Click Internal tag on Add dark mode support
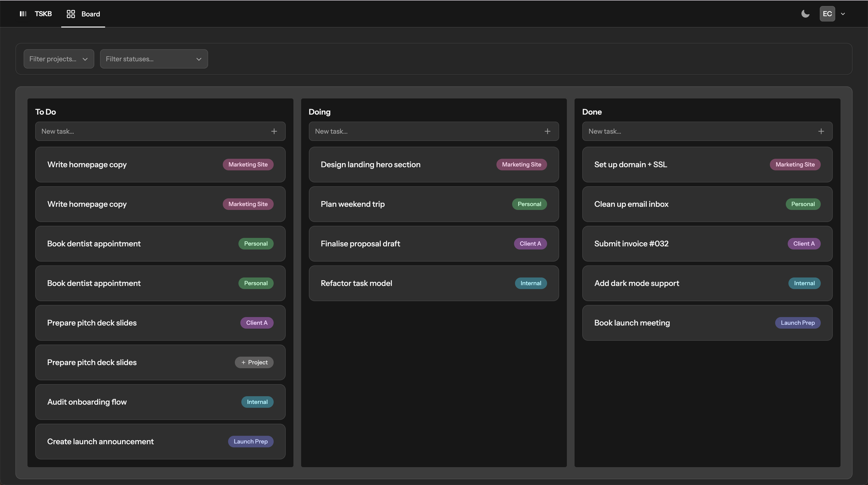This screenshot has width=868, height=485. [x=804, y=283]
